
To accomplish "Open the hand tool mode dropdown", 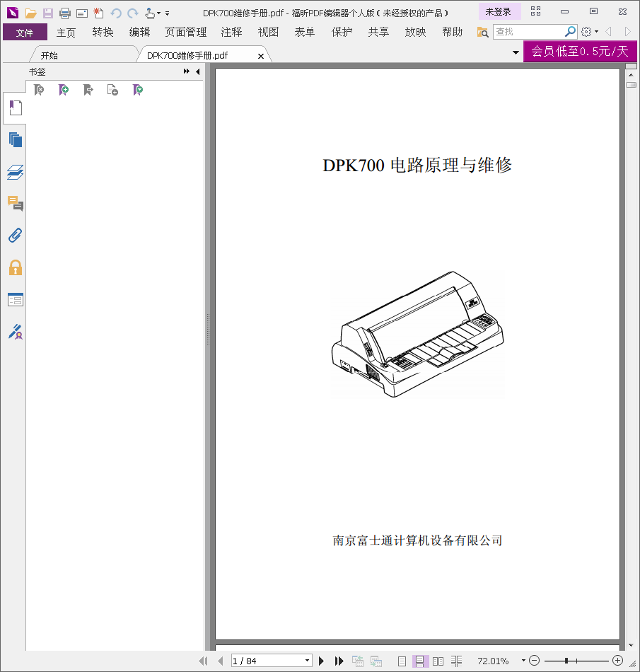I will 159,13.
